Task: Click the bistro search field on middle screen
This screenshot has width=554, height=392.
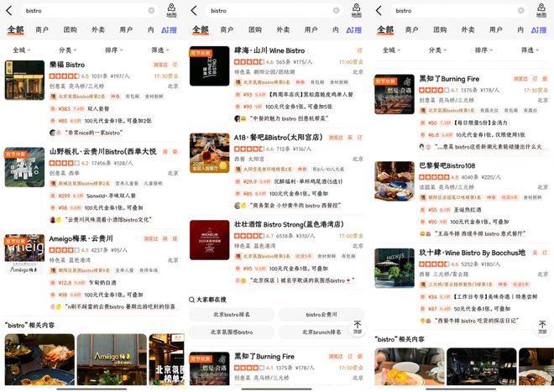Action: [x=274, y=11]
